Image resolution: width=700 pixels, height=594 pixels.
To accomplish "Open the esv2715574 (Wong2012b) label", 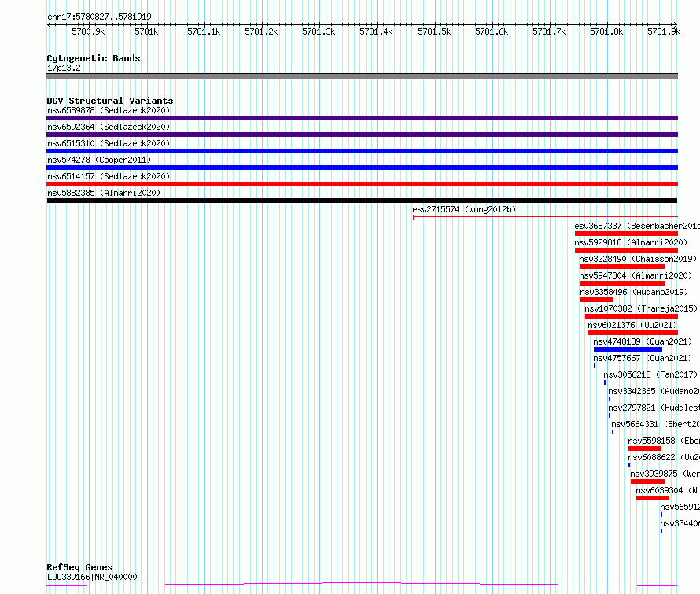I will (x=464, y=209).
